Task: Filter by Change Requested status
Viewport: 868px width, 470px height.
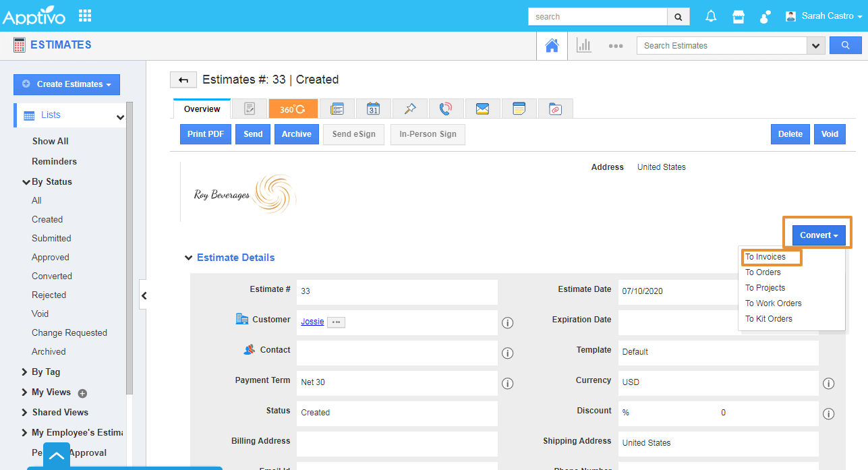Action: 69,332
